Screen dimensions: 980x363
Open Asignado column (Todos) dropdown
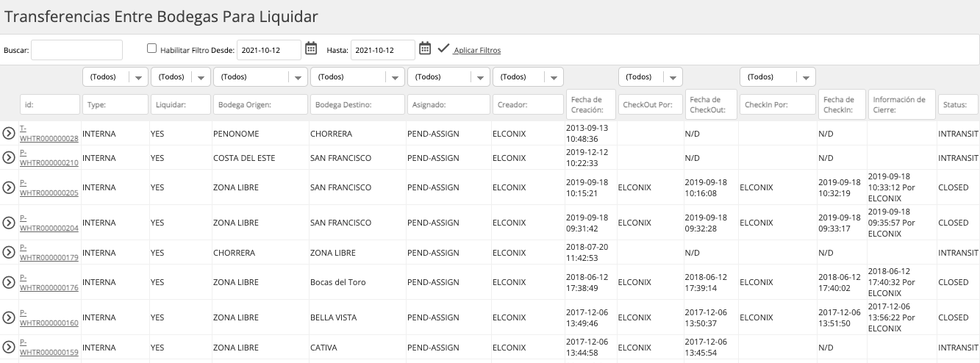(448, 76)
